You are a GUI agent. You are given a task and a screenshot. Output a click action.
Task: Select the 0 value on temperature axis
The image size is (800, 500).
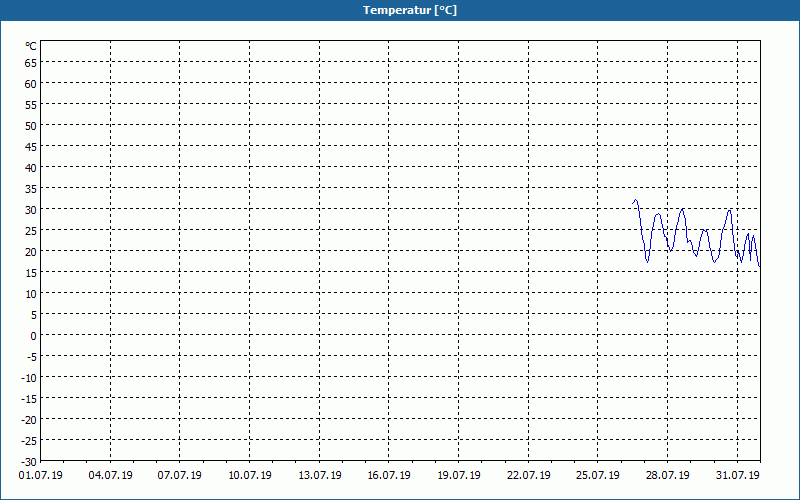click(x=34, y=336)
